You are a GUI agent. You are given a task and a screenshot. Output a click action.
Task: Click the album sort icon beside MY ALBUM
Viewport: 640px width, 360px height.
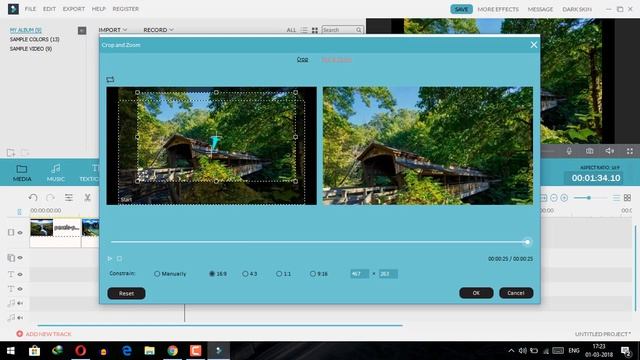pyautogui.click(x=82, y=31)
